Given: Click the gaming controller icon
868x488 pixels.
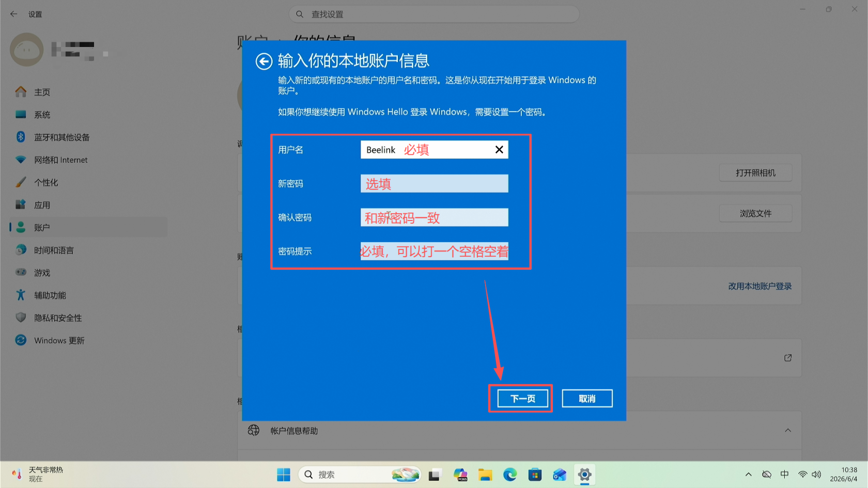Looking at the screenshot, I should point(21,272).
